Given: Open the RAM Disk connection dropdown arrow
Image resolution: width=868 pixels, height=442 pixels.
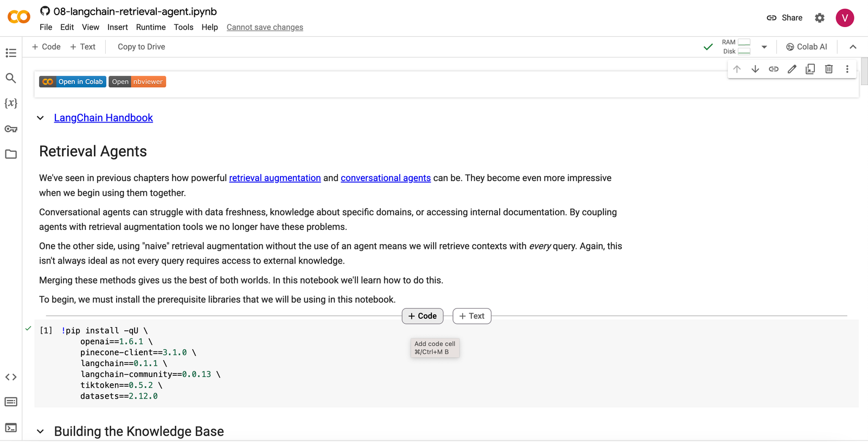Looking at the screenshot, I should pos(764,47).
